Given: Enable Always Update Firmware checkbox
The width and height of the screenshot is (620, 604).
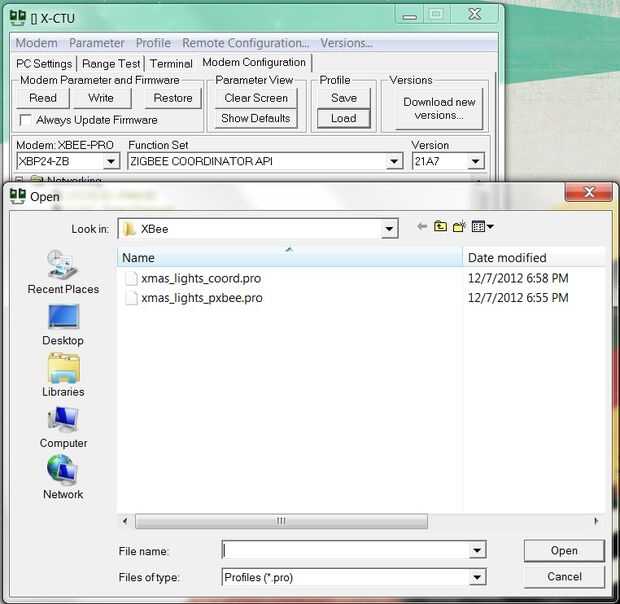Looking at the screenshot, I should point(26,120).
